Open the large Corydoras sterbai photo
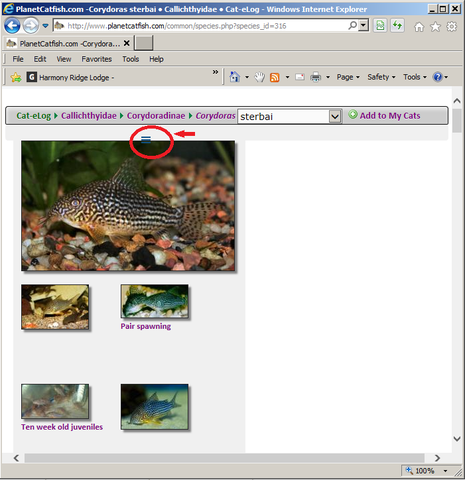Screen dimensions: 465x480 128,206
